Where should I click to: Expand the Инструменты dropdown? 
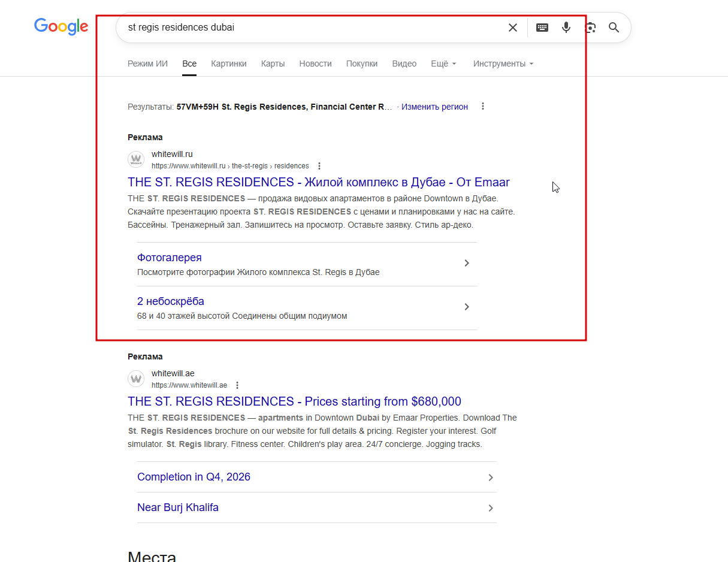pos(503,64)
